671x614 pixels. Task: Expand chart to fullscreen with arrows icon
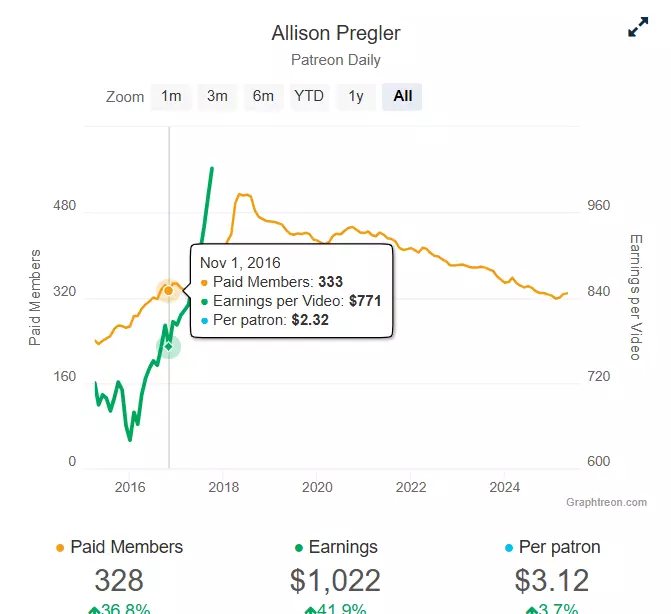638,27
